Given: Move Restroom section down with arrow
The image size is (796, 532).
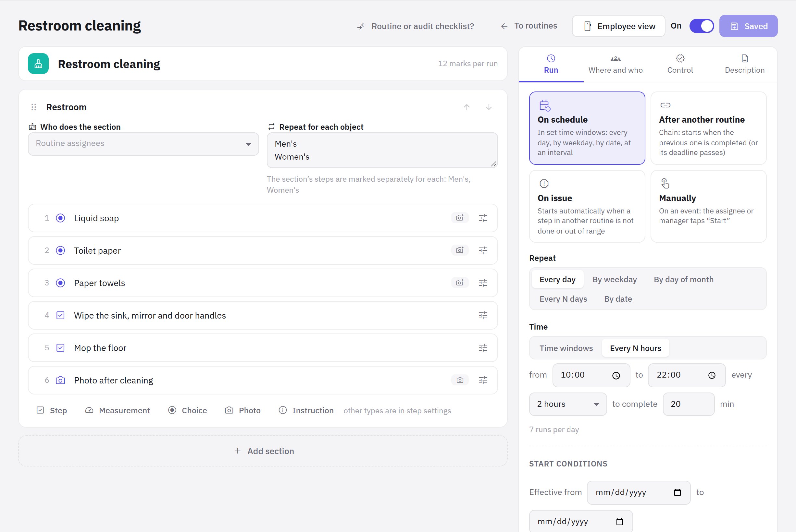Looking at the screenshot, I should (489, 107).
